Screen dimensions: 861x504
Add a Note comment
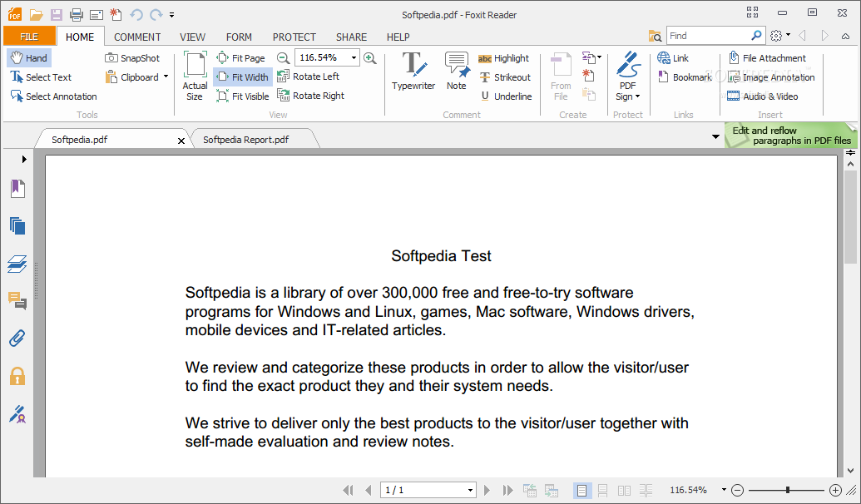(x=457, y=72)
